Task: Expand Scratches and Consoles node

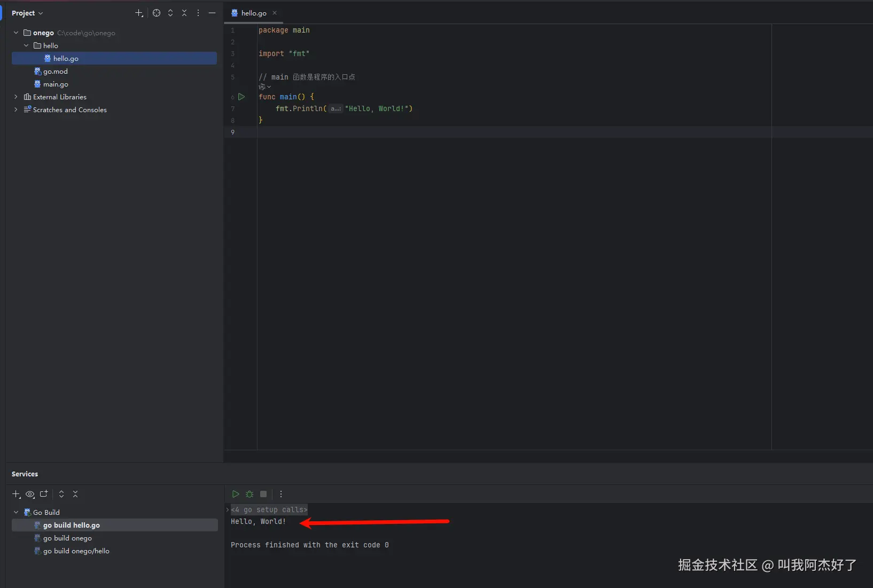Action: (x=16, y=109)
